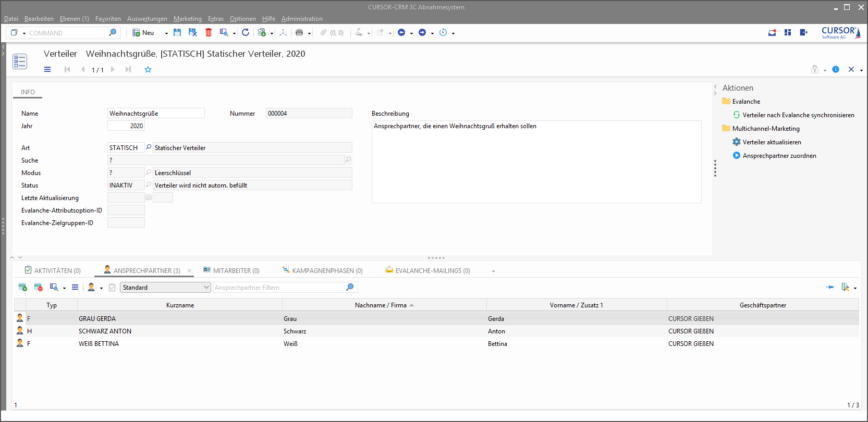Open the Marketing menu
The width and height of the screenshot is (868, 422).
coord(187,19)
